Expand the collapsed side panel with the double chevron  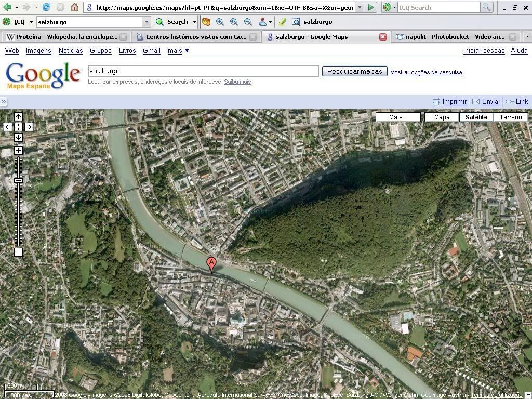coord(4,101)
